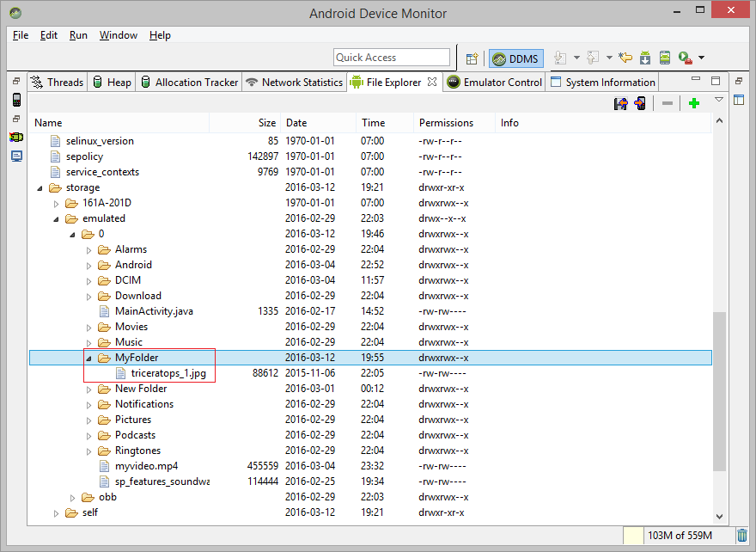Click the pull file from device icon

[x=621, y=103]
